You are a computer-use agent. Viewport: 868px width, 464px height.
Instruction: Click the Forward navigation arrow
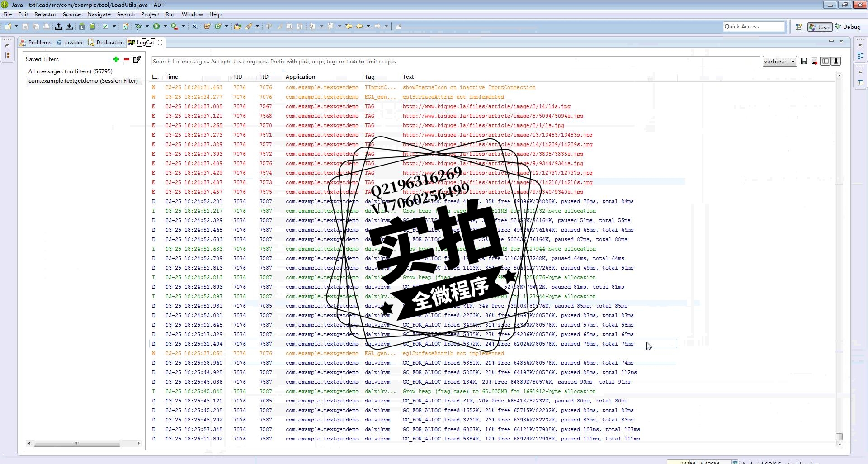[377, 27]
